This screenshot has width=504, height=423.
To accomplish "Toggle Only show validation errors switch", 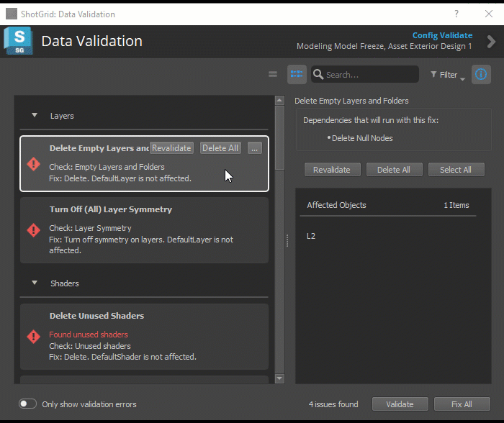I will 27,404.
